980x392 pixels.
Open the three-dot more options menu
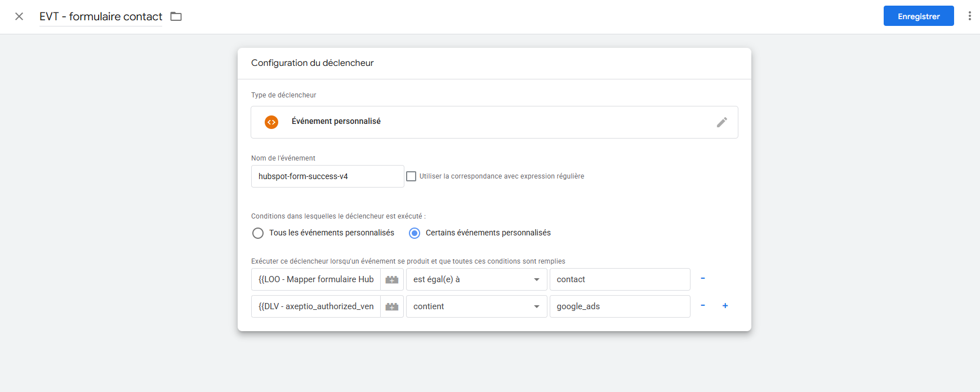click(x=969, y=16)
